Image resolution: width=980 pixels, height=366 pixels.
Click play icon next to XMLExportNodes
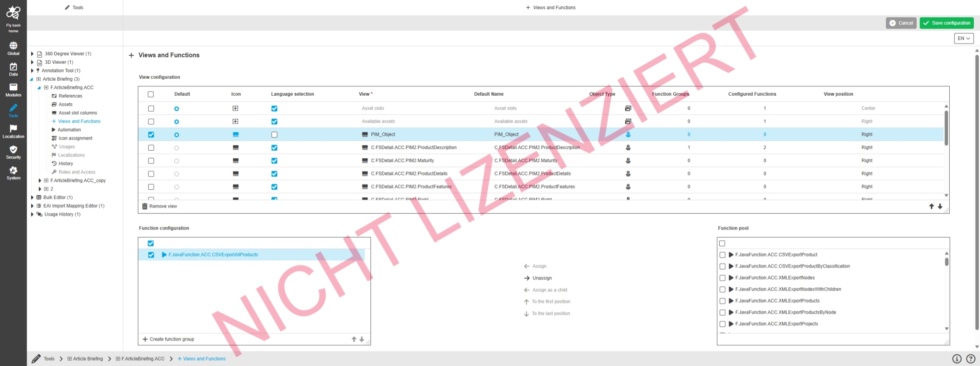click(731, 278)
